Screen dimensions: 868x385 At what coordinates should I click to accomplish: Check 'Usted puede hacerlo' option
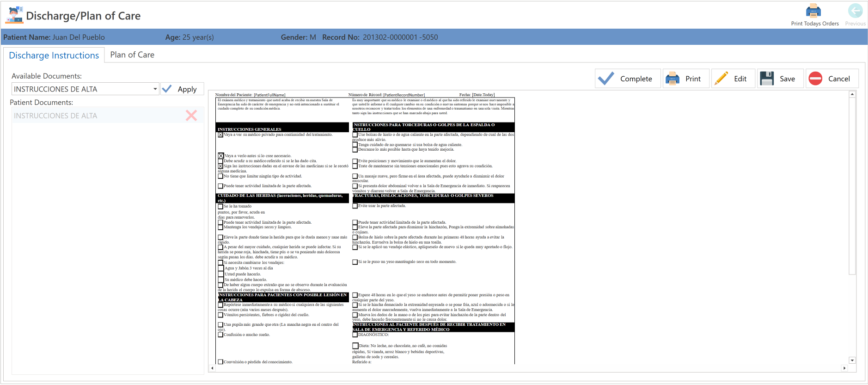click(x=221, y=274)
